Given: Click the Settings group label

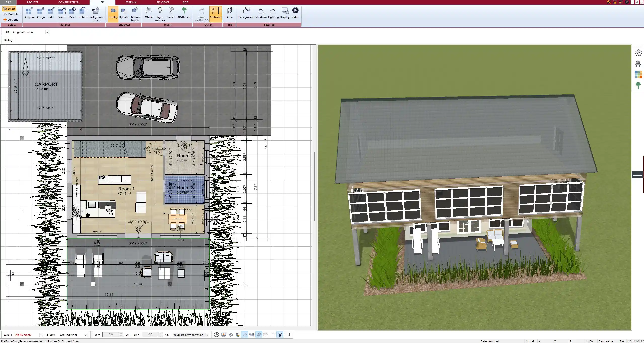Looking at the screenshot, I should click(269, 25).
